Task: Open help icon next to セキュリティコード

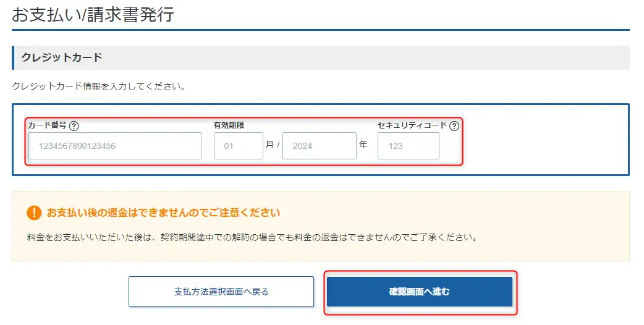Action: point(454,126)
